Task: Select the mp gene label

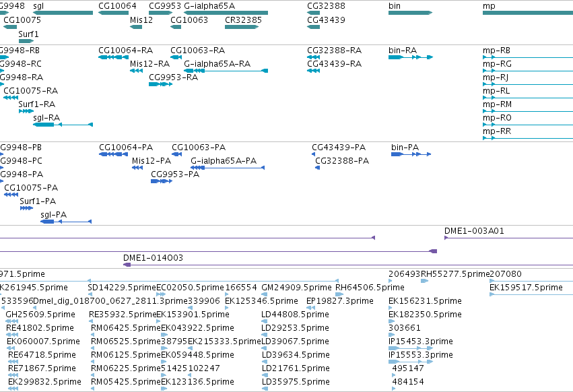Action: pyautogui.click(x=489, y=6)
